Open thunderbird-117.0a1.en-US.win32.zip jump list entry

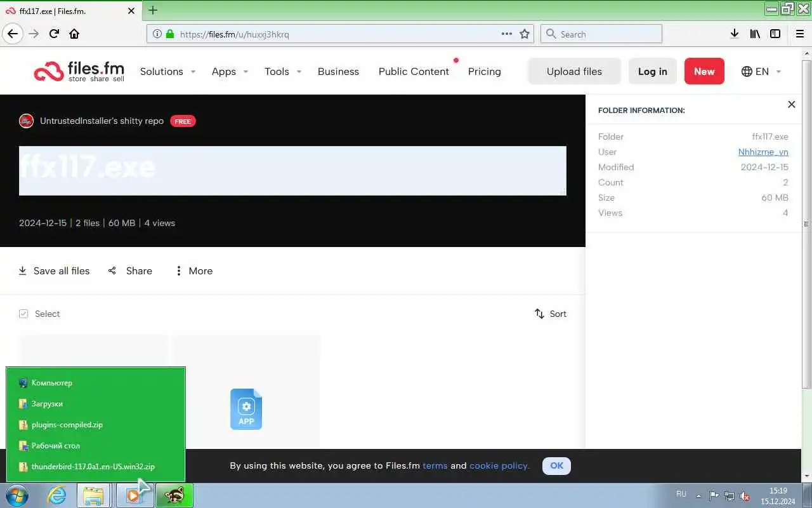tap(96, 467)
